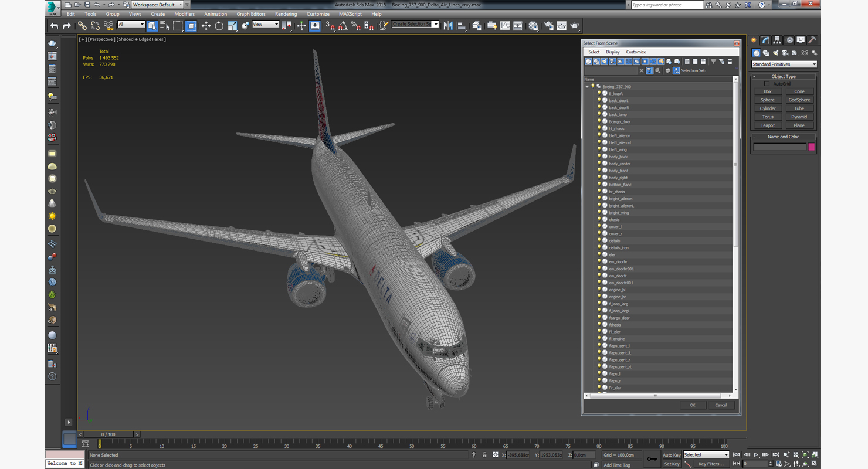Click Cancel in Select From Scene dialog
Image resolution: width=868 pixels, height=469 pixels.
click(721, 405)
